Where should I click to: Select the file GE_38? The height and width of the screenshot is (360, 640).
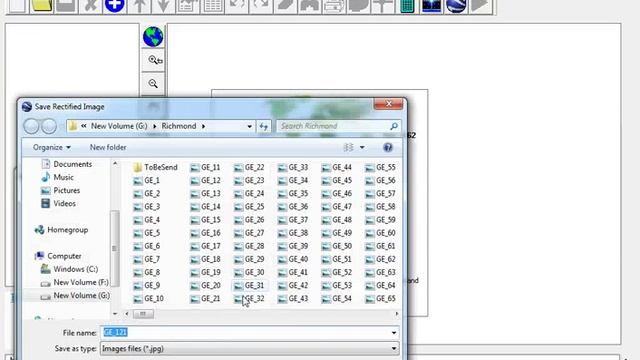(x=293, y=233)
